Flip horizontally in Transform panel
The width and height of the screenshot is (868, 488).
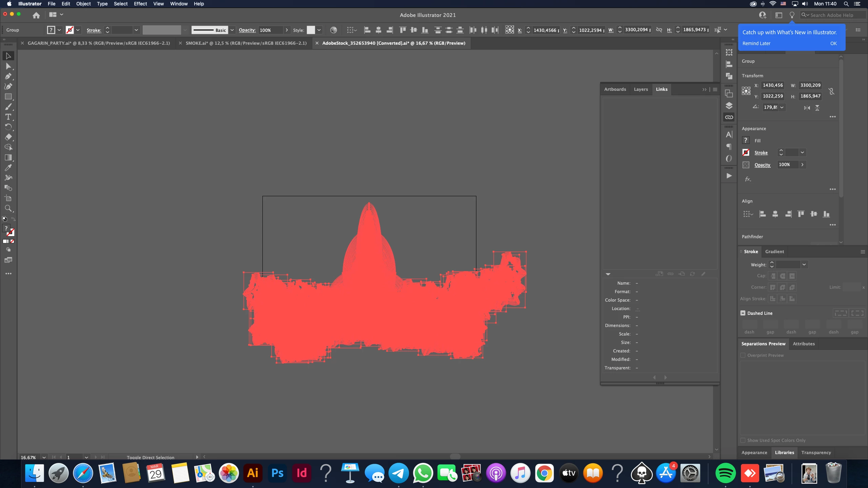click(x=807, y=108)
